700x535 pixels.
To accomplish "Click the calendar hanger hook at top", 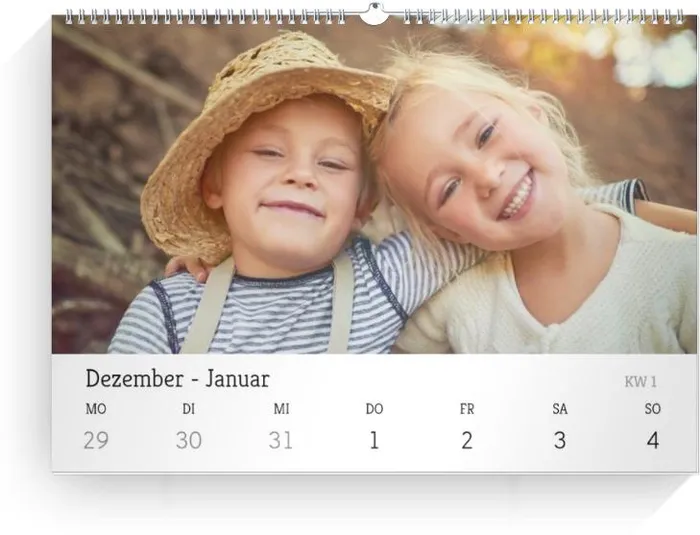I will (373, 14).
